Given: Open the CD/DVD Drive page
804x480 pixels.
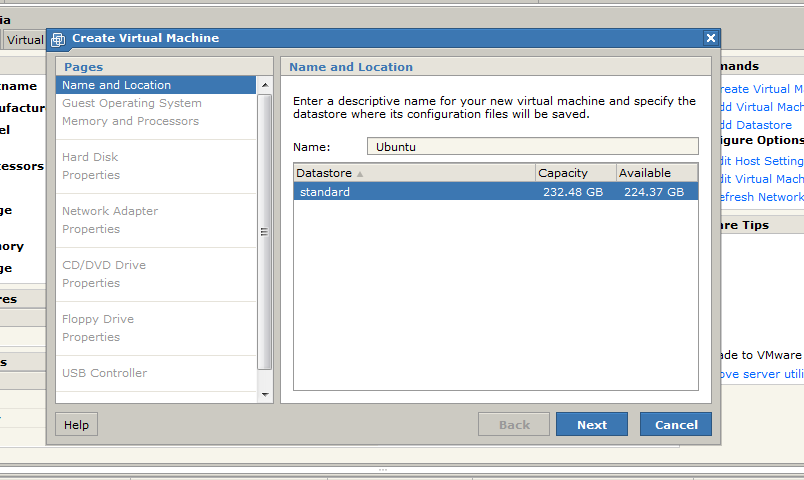Looking at the screenshot, I should point(104,265).
